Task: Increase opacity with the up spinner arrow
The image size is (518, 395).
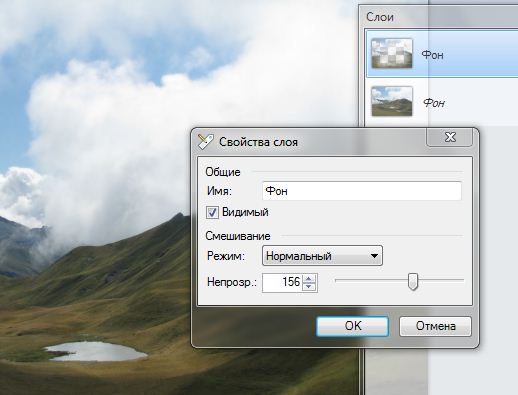Action: point(309,279)
